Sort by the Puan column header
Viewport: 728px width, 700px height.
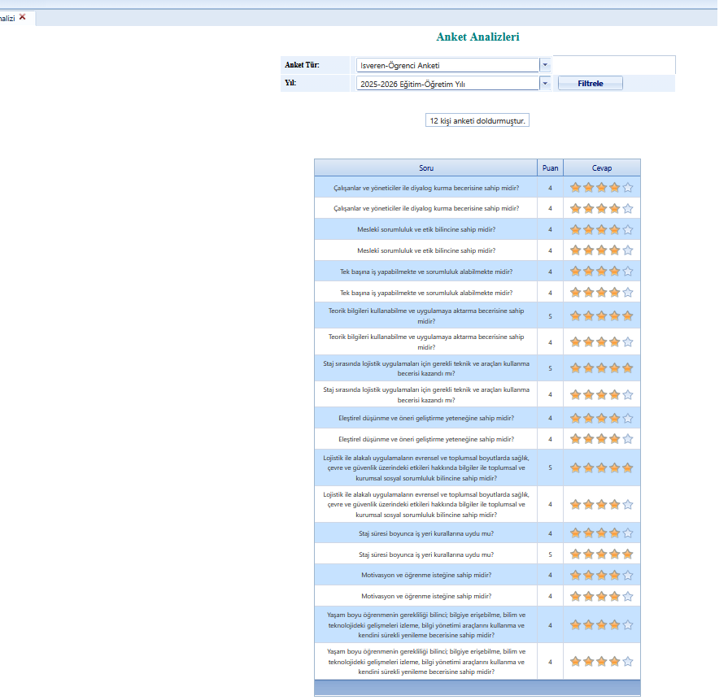[x=550, y=168]
